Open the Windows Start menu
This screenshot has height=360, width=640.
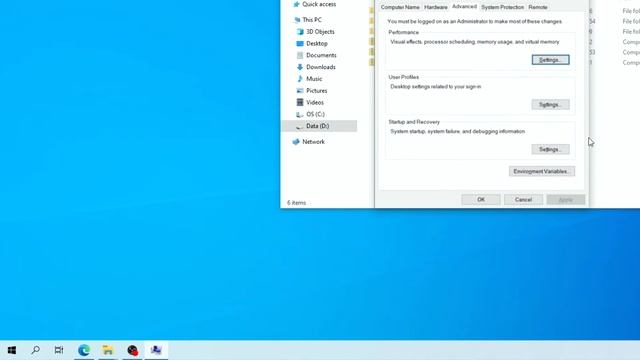click(12, 350)
